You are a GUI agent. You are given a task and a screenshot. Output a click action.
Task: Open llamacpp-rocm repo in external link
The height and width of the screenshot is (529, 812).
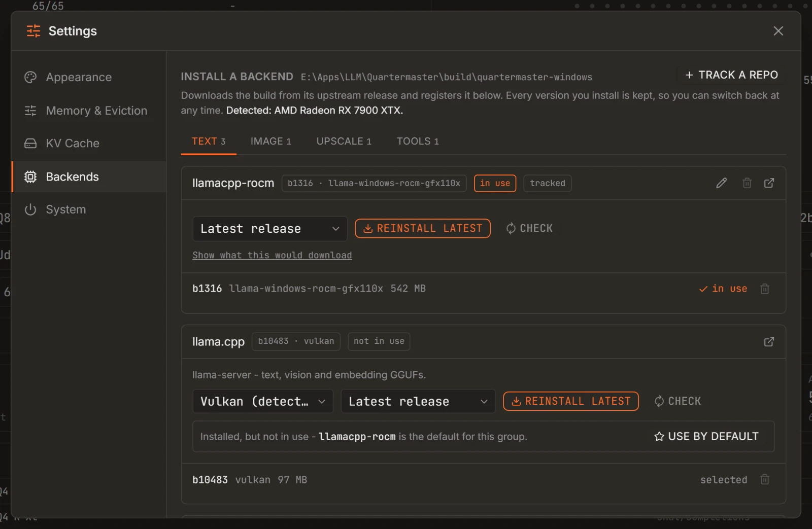[x=769, y=183]
